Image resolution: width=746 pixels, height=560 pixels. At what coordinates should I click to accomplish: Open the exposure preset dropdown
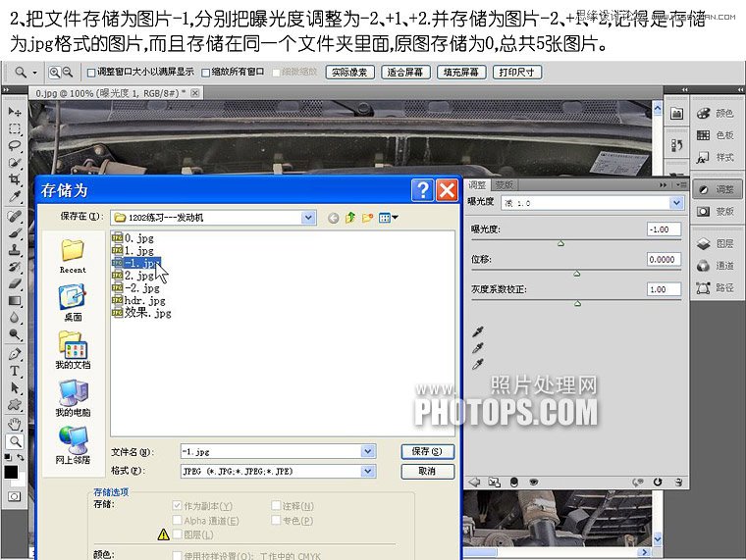click(676, 203)
